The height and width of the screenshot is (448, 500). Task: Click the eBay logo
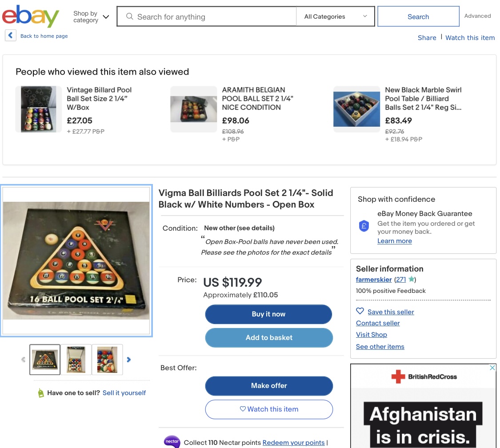(31, 16)
